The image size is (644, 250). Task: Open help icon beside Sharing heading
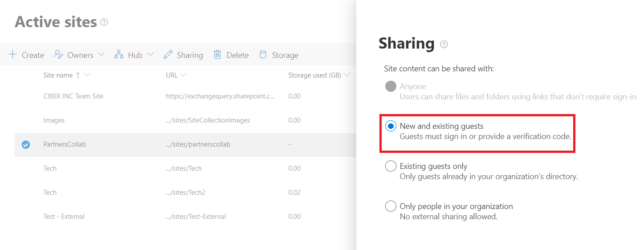pyautogui.click(x=444, y=44)
